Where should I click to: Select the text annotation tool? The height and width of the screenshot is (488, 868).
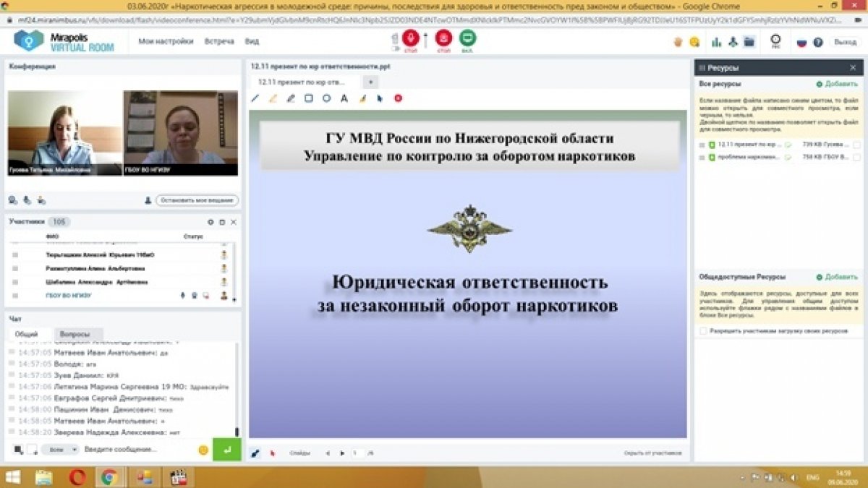(x=344, y=99)
